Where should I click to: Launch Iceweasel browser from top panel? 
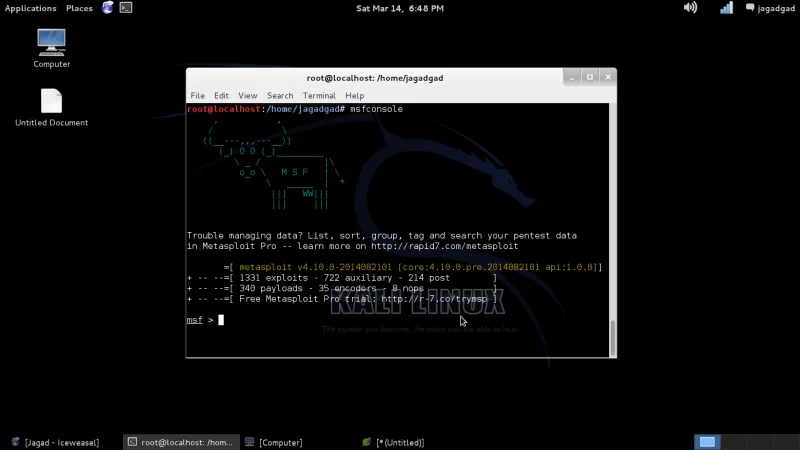coord(108,8)
